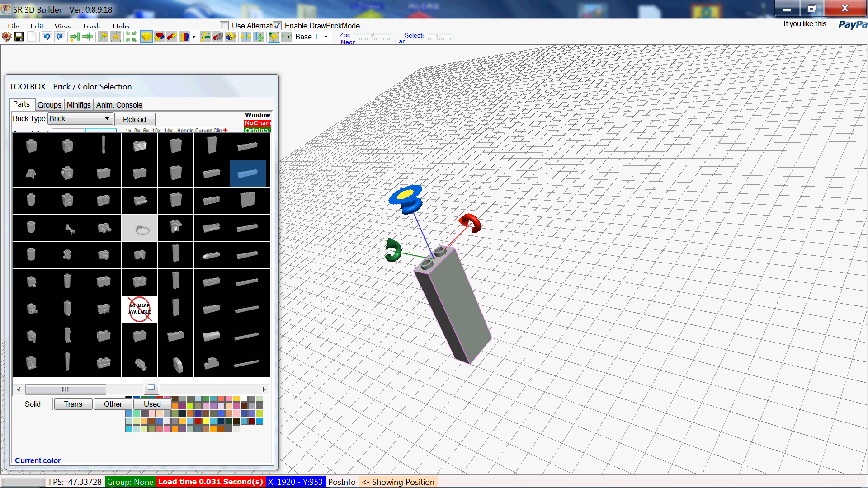Select the highlighted blue brick thumbnail

coord(248,174)
